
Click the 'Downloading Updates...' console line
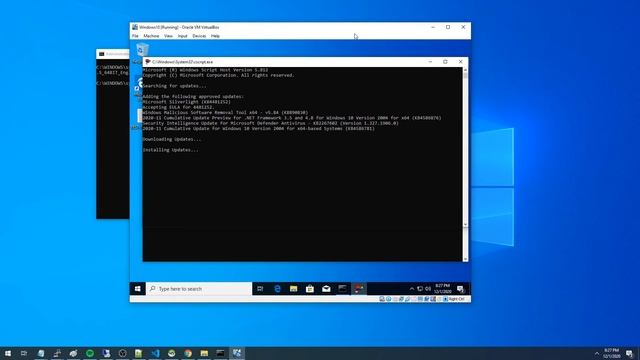[x=172, y=139]
